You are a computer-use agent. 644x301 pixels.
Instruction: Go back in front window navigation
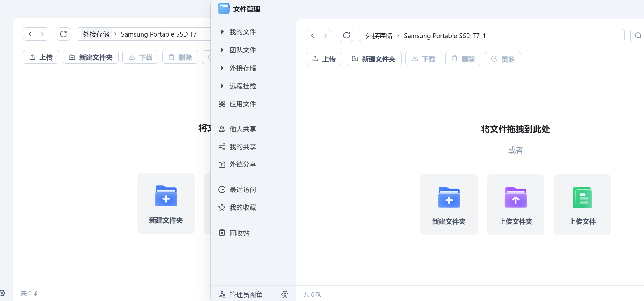tap(312, 36)
